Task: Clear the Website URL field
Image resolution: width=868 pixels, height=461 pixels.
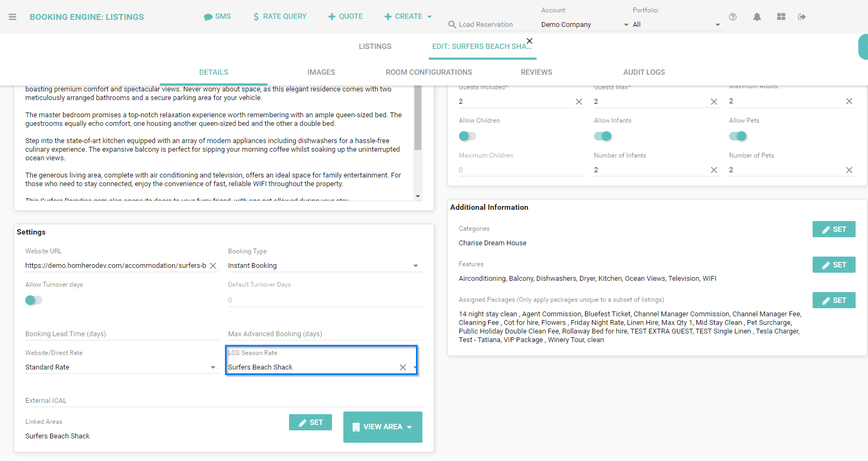Action: (213, 266)
